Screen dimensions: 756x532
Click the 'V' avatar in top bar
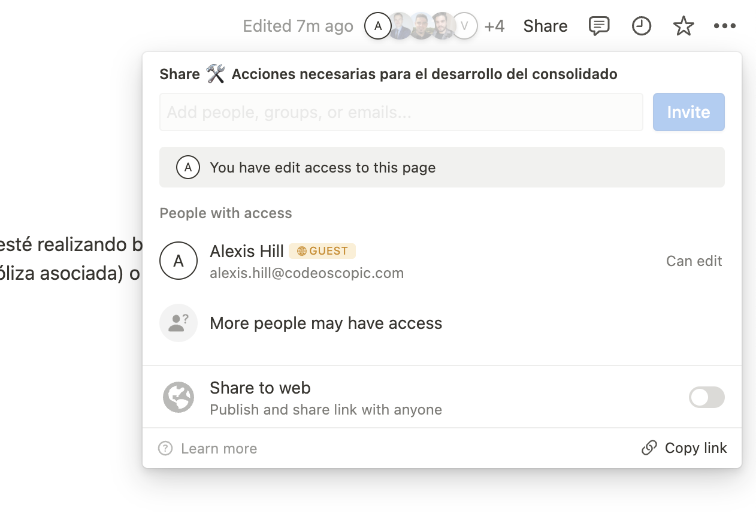pyautogui.click(x=465, y=26)
